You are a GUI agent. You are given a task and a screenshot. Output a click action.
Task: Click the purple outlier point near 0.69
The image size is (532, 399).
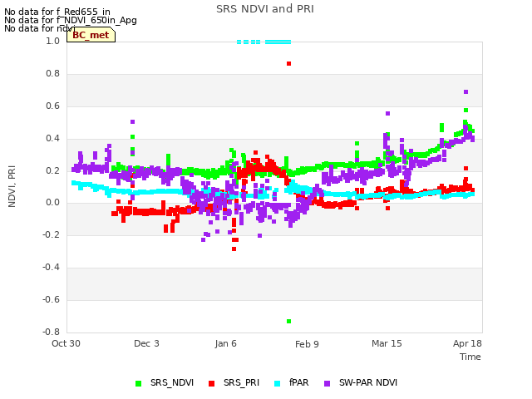(465, 92)
